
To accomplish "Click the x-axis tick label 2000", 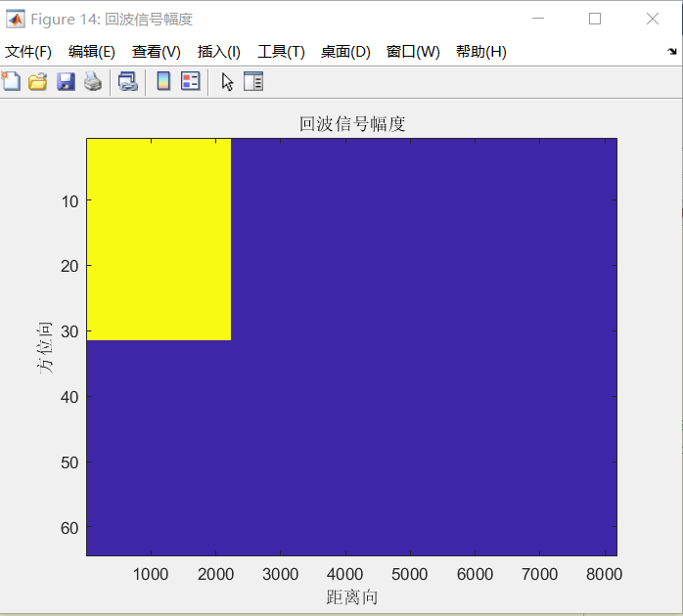I will point(215,575).
